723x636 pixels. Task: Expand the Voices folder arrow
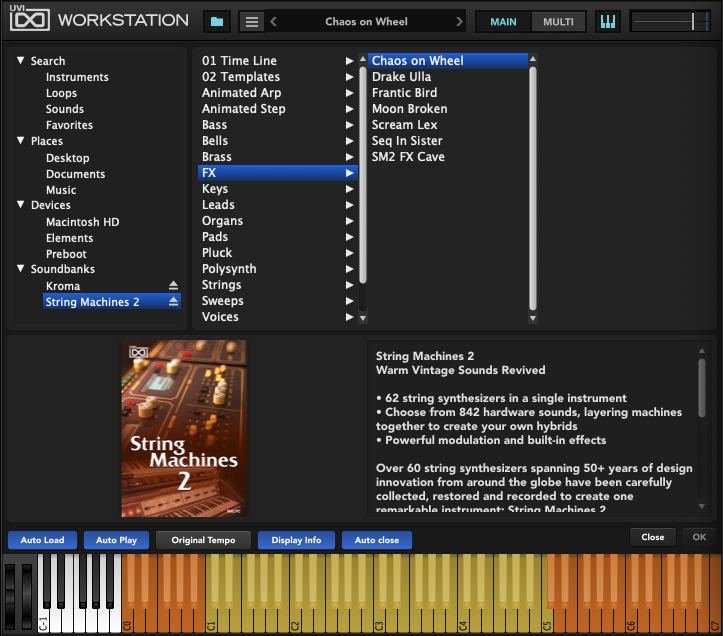(x=350, y=317)
